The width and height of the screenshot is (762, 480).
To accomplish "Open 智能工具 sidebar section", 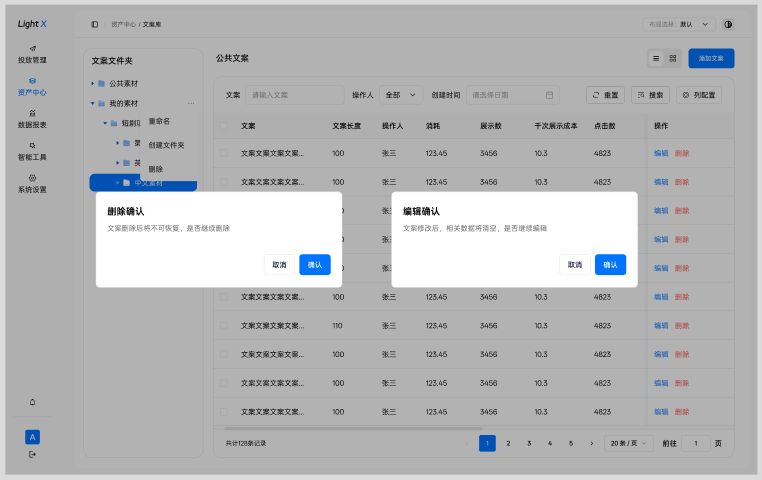I will pos(32,152).
